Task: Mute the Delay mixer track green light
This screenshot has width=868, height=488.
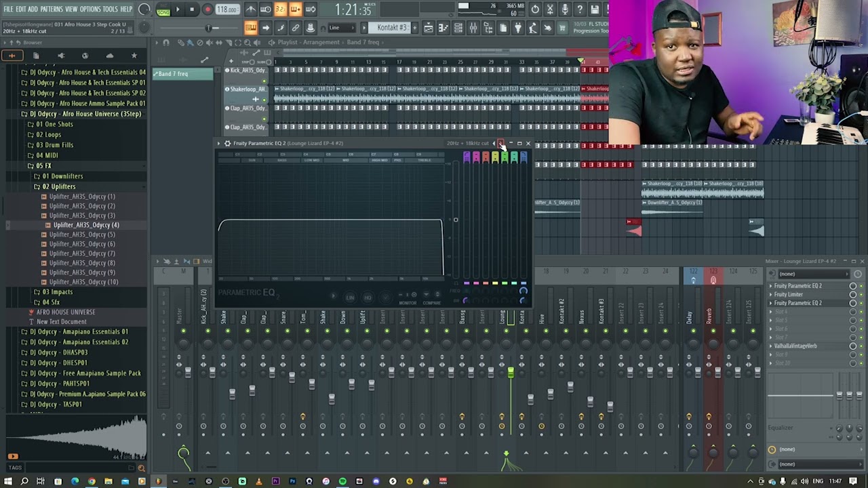Action: click(693, 331)
